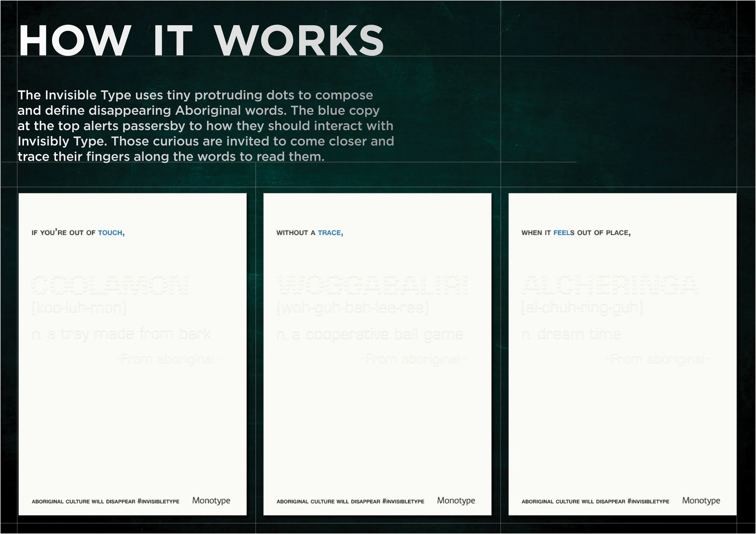Click Monotype logo on left poster
This screenshot has height=534, width=756.
point(211,500)
